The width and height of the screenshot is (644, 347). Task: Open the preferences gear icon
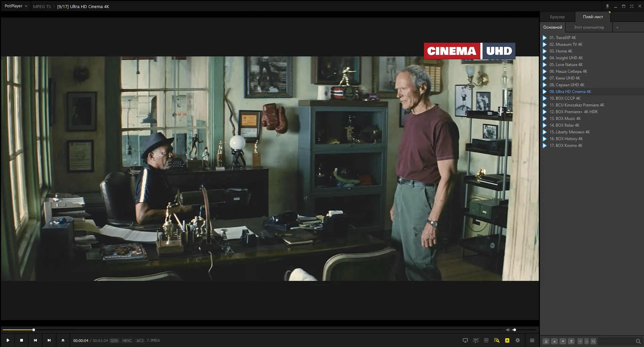pyautogui.click(x=518, y=340)
